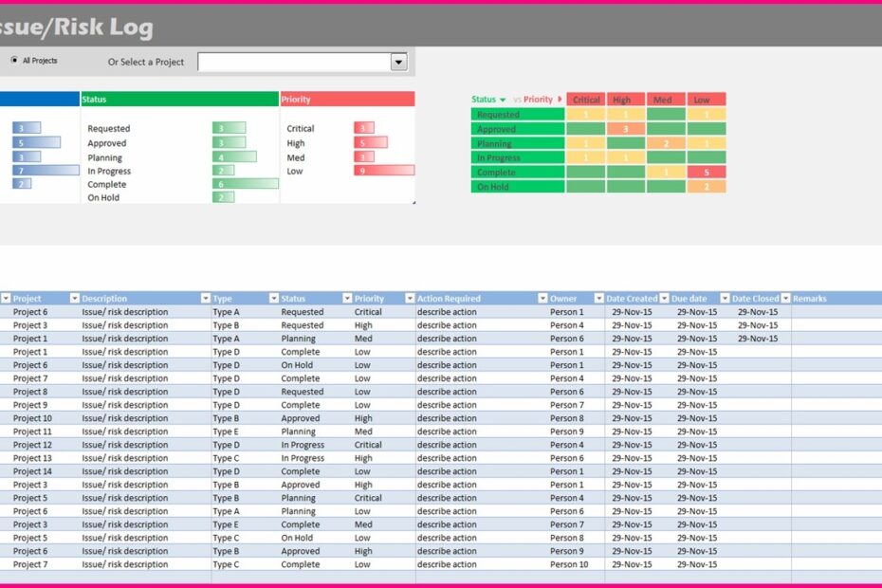Click the green Status down-arrow icon

pos(503,100)
